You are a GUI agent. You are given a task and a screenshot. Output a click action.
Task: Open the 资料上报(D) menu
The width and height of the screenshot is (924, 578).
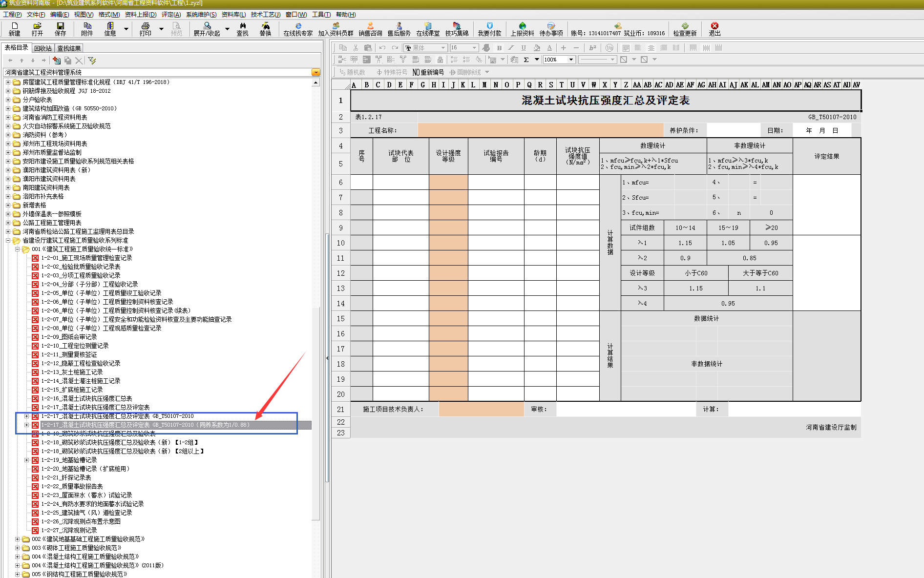(x=141, y=15)
